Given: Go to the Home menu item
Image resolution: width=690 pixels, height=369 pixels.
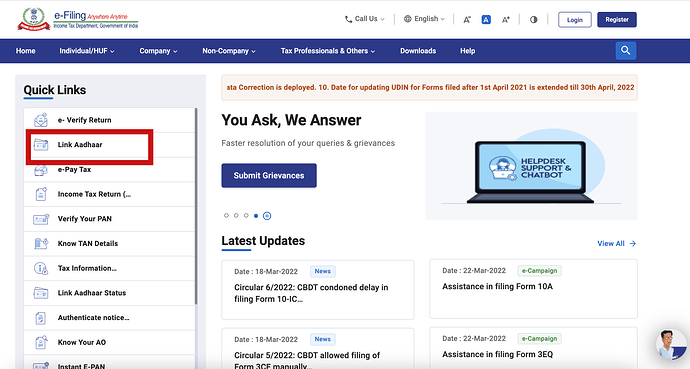Looking at the screenshot, I should tap(26, 51).
